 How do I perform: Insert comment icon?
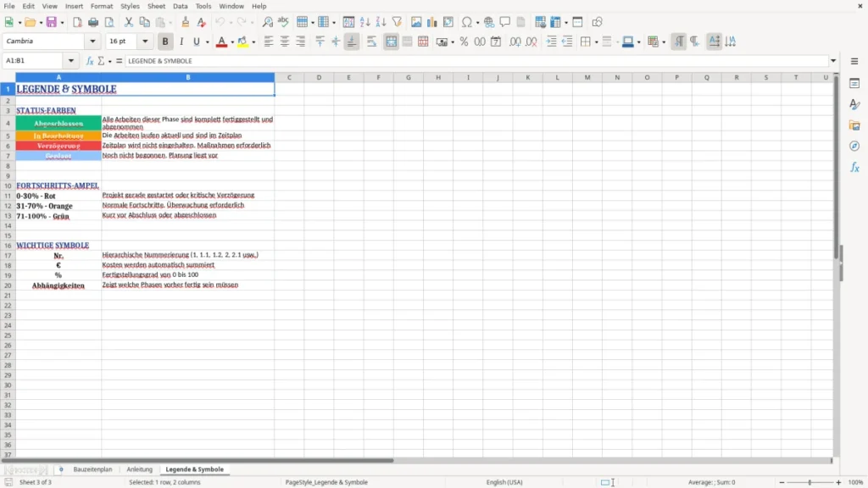[x=505, y=22]
